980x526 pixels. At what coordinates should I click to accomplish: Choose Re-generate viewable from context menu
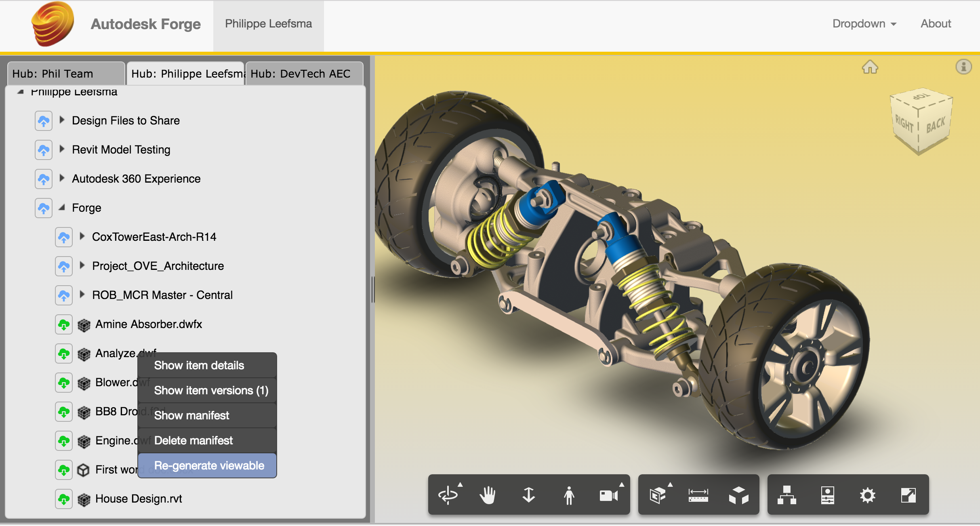[209, 465]
